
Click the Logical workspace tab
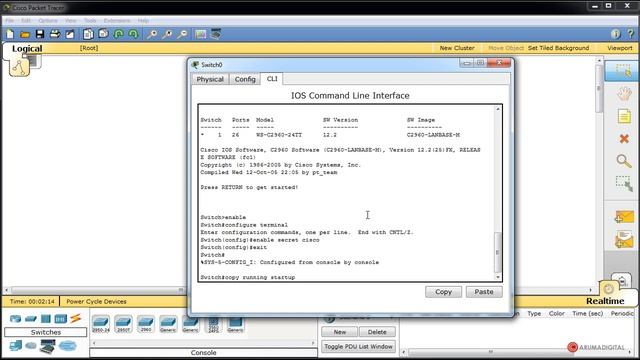coord(27,49)
